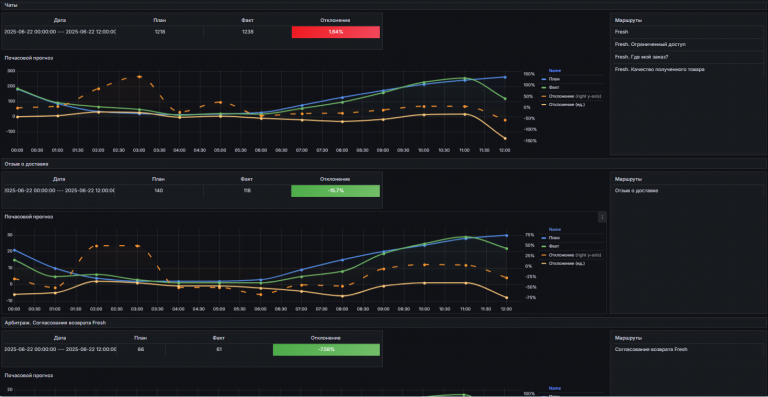Sort Отзыв о доставке table by План column
Image resolution: width=768 pixels, height=397 pixels.
click(159, 179)
